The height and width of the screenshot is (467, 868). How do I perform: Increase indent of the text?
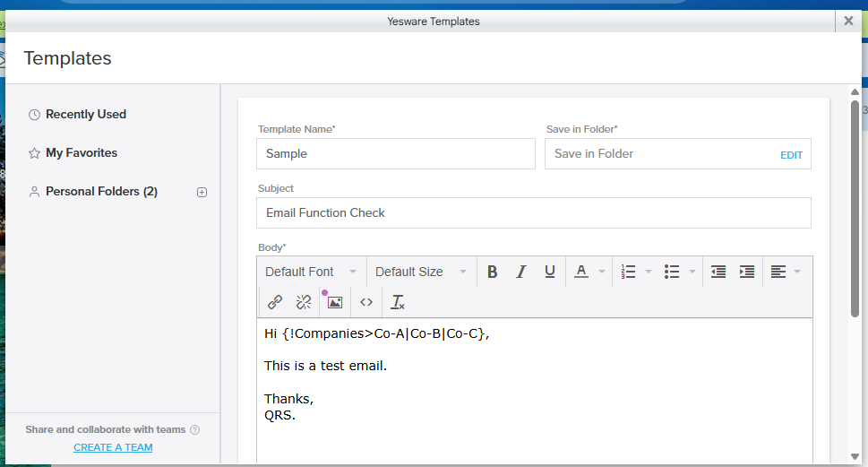[x=747, y=272]
